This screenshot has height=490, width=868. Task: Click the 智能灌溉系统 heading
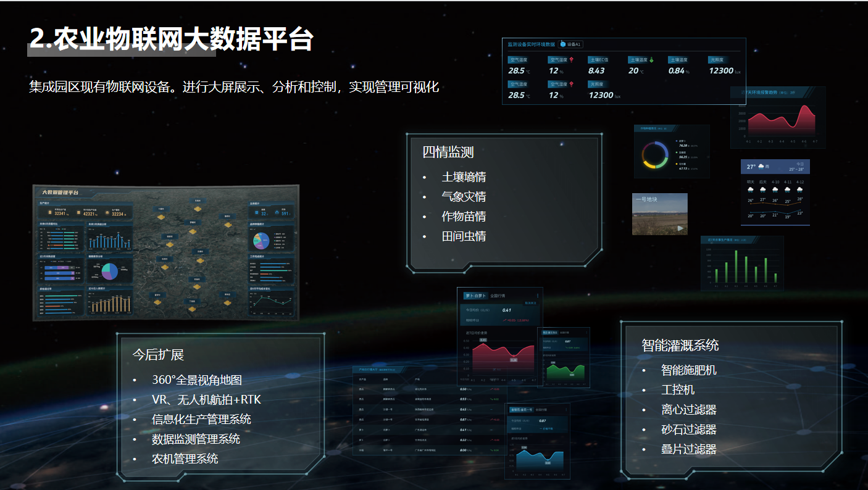coord(680,346)
